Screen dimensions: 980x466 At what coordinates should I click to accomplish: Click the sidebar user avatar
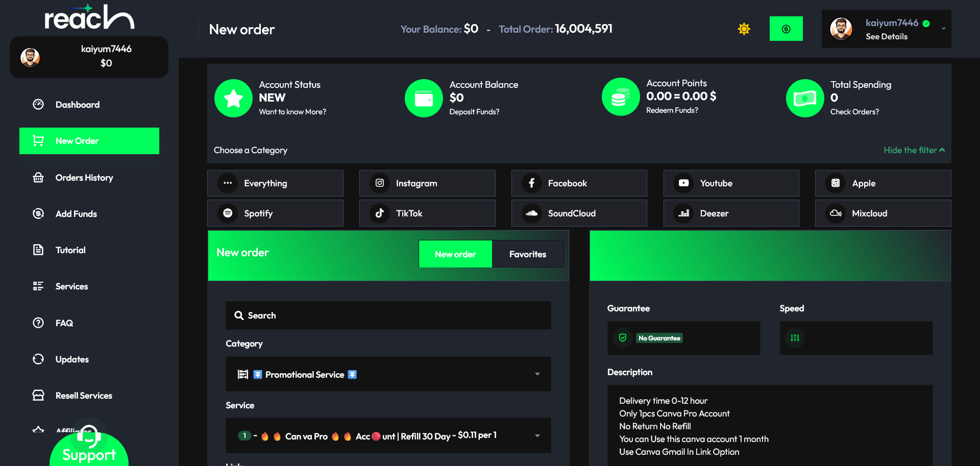[x=30, y=57]
